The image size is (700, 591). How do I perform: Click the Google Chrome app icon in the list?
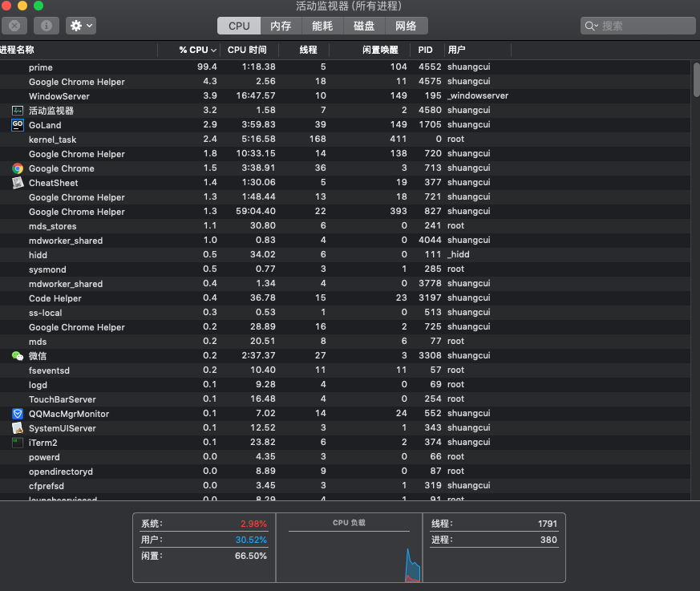pyautogui.click(x=18, y=168)
